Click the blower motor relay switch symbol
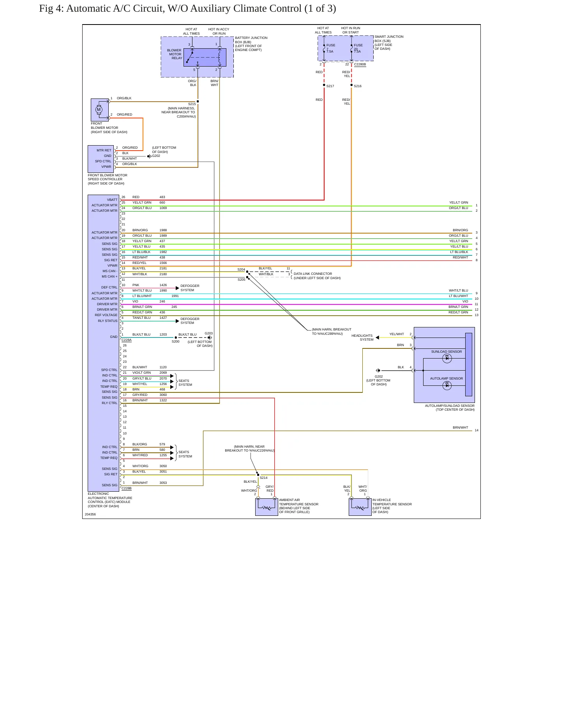563x728 pixels. click(190, 57)
